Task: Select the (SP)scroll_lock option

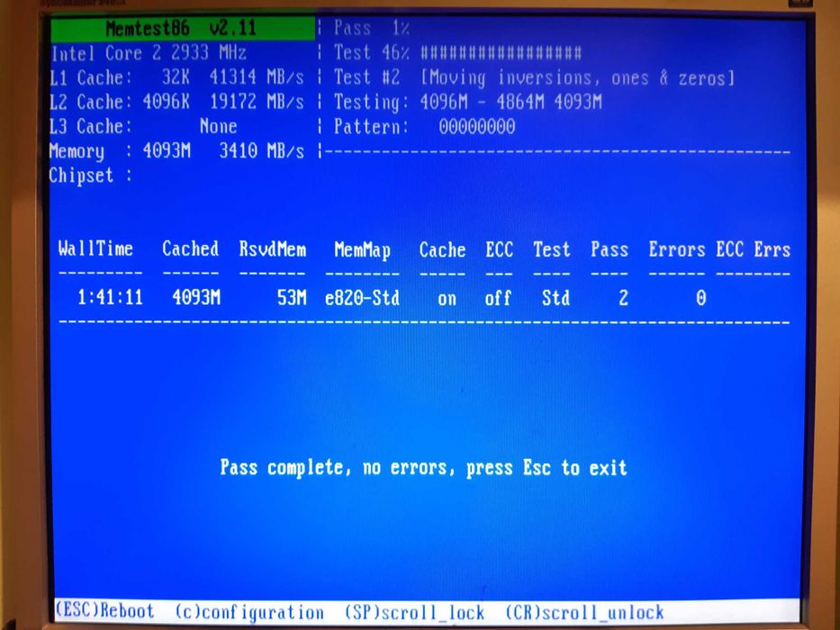Action: 414,612
